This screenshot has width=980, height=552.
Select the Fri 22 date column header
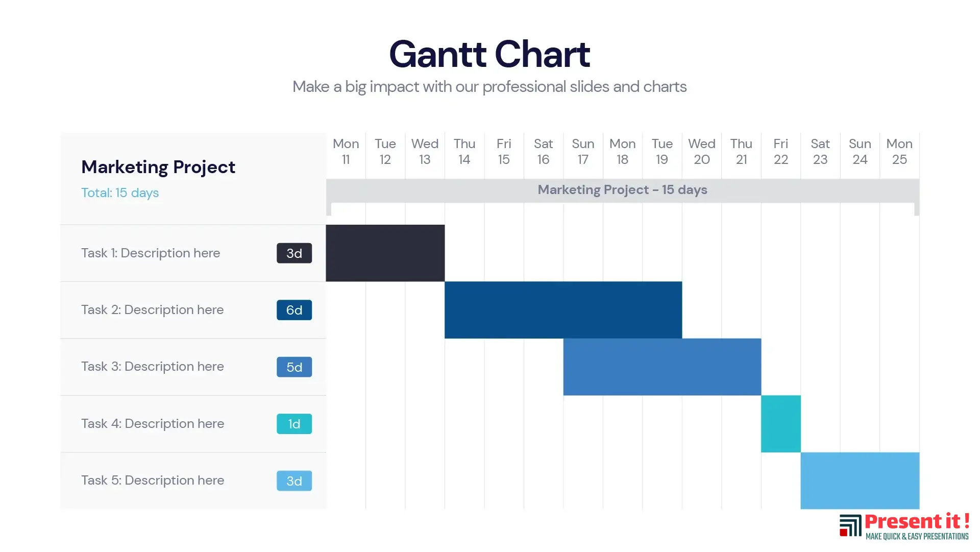tap(781, 152)
